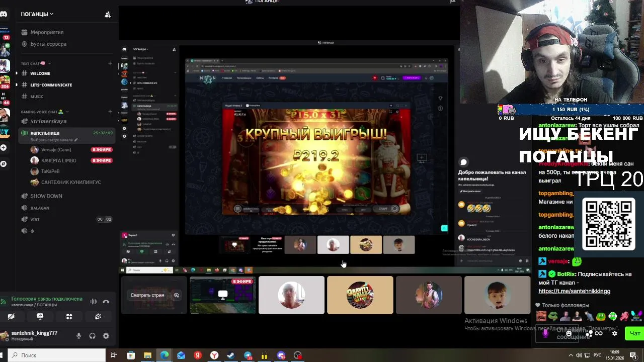
Task: Open Discord home via the logo icon
Action: click(4, 14)
